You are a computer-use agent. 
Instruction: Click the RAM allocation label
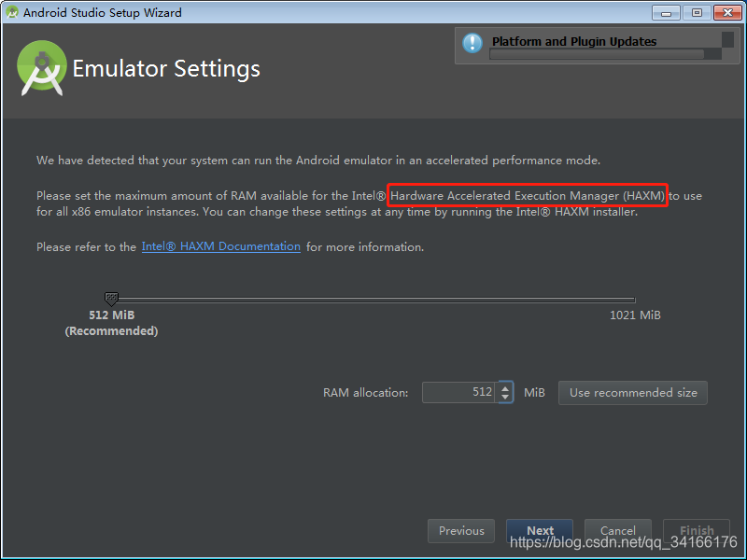(365, 393)
